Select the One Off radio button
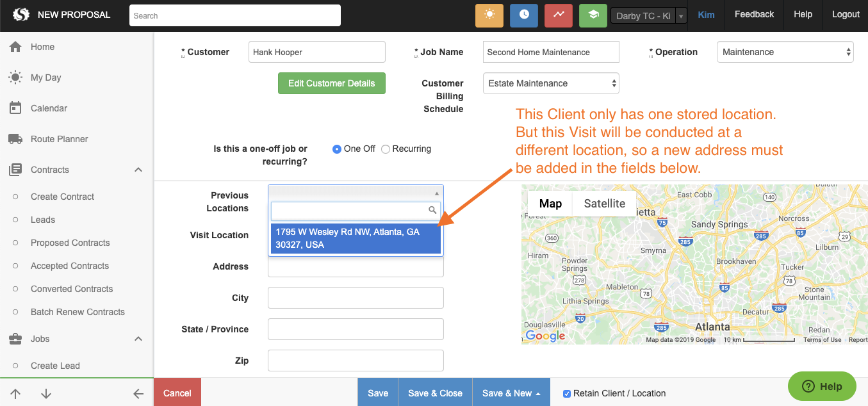868x406 pixels. click(336, 149)
